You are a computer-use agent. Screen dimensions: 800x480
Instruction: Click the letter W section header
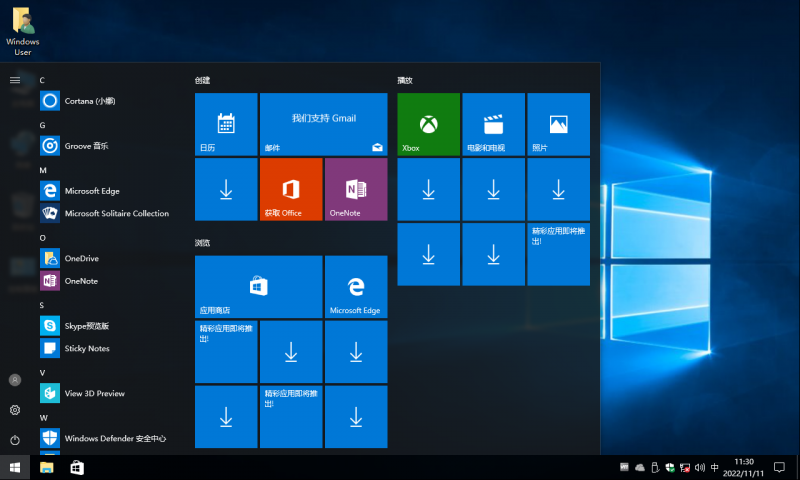[x=43, y=418]
